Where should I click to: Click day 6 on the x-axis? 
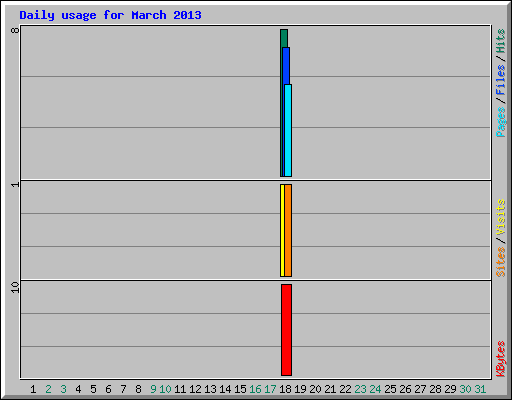tap(108, 389)
